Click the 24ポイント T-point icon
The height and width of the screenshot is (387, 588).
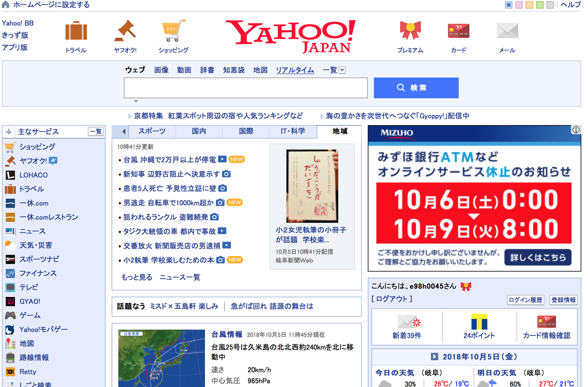tap(479, 321)
